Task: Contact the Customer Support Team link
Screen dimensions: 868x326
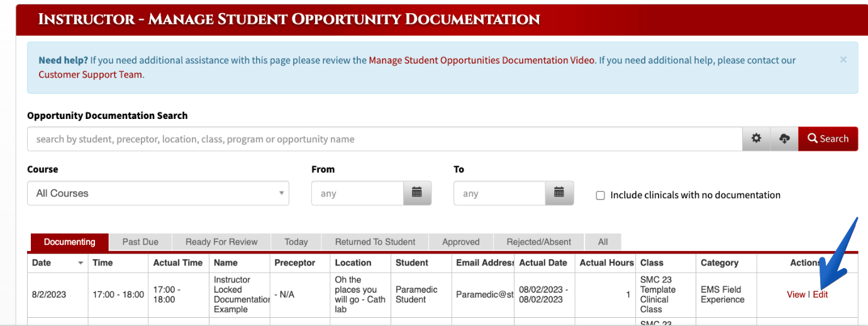Action: pos(91,74)
